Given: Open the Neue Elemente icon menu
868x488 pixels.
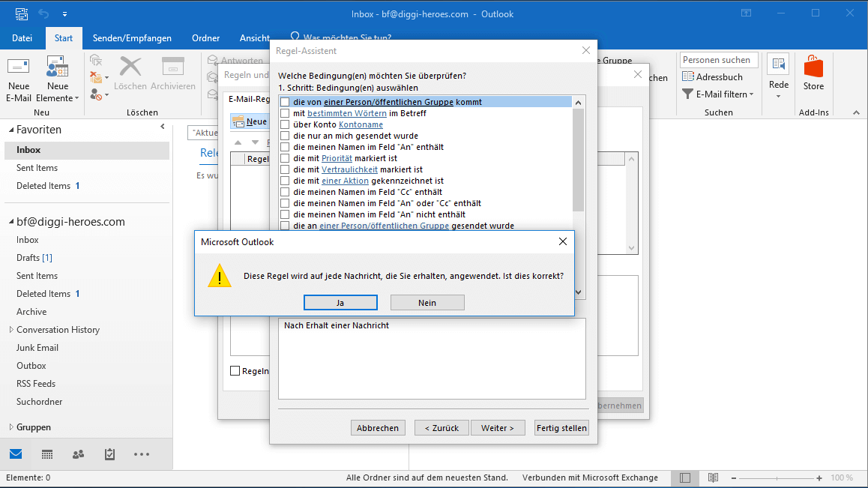Looking at the screenshot, I should (57, 67).
